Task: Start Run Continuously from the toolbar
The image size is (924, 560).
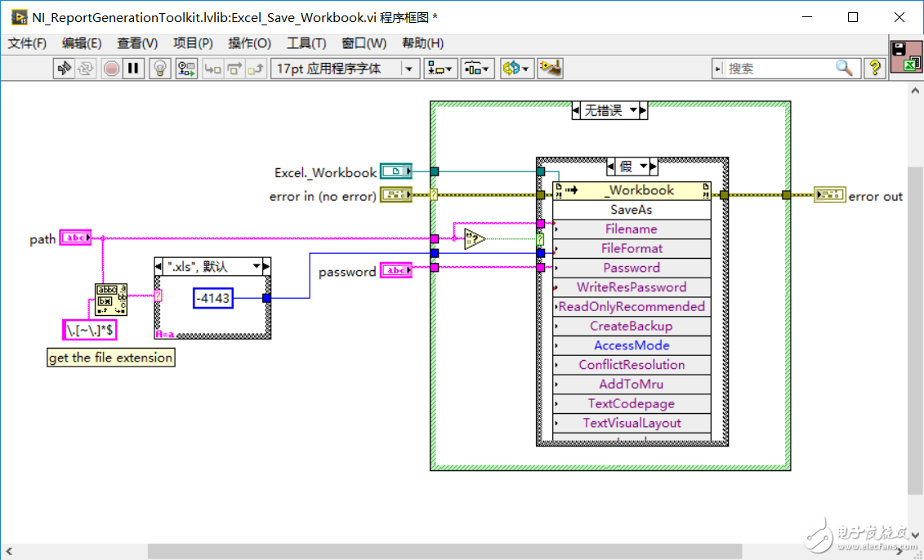Action: click(86, 69)
